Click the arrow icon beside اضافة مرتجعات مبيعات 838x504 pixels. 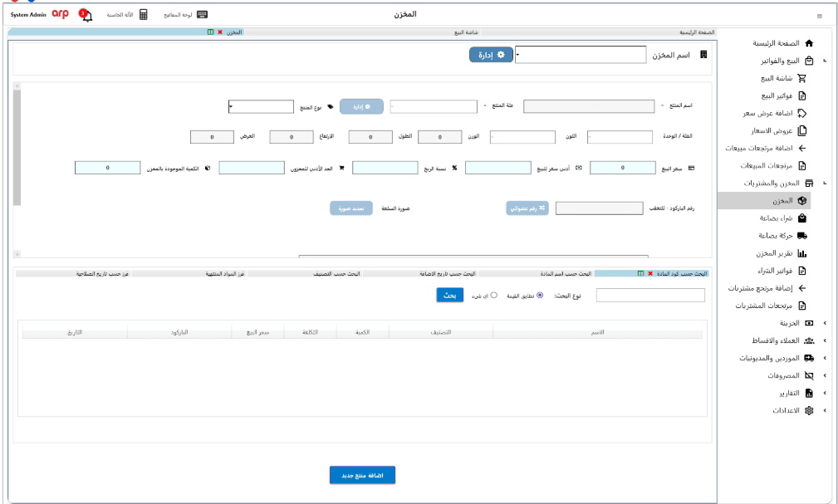click(801, 148)
